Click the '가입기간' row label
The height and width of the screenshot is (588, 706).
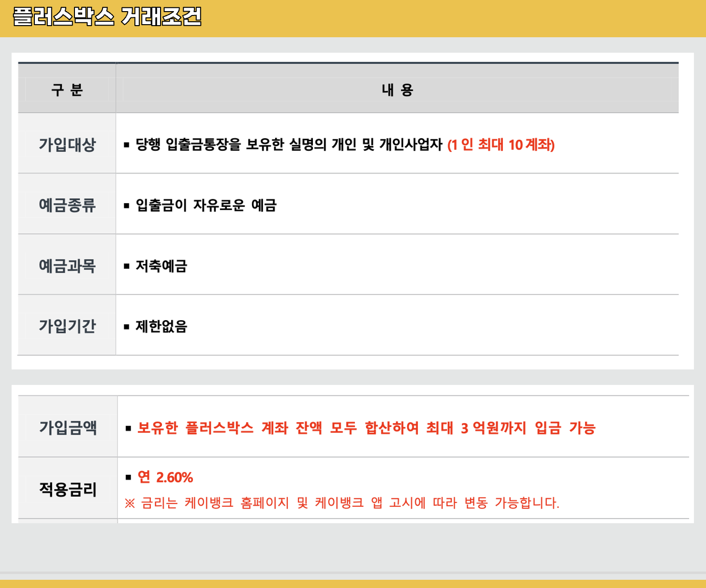tap(67, 326)
